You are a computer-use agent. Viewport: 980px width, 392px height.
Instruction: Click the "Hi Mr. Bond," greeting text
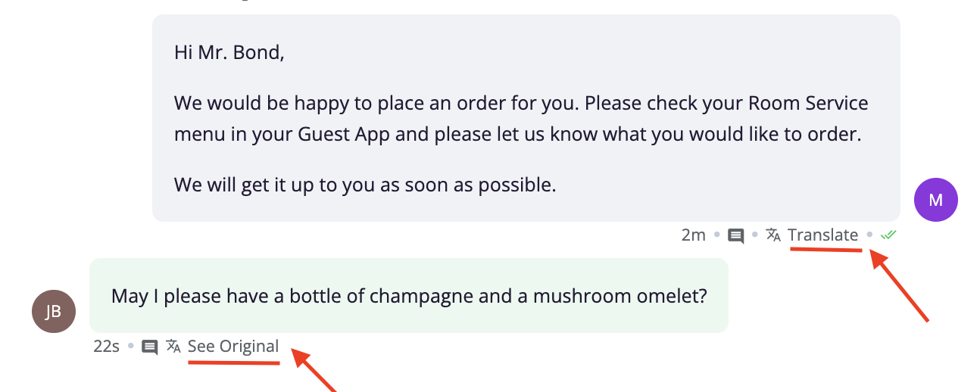coord(229,53)
